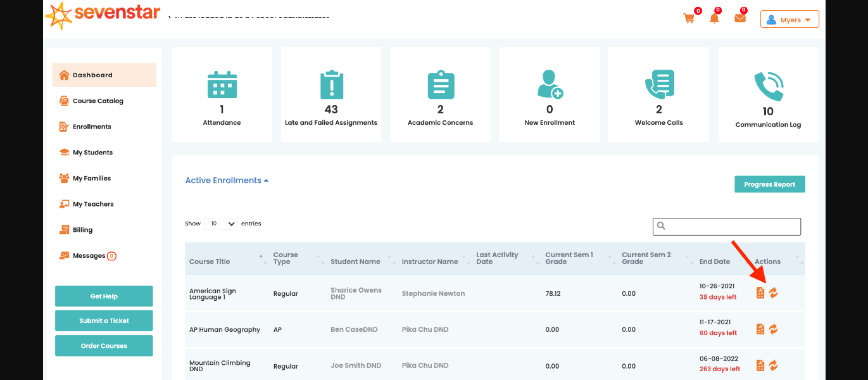Click Submit a Ticket button
Image resolution: width=868 pixels, height=380 pixels.
[x=104, y=320]
